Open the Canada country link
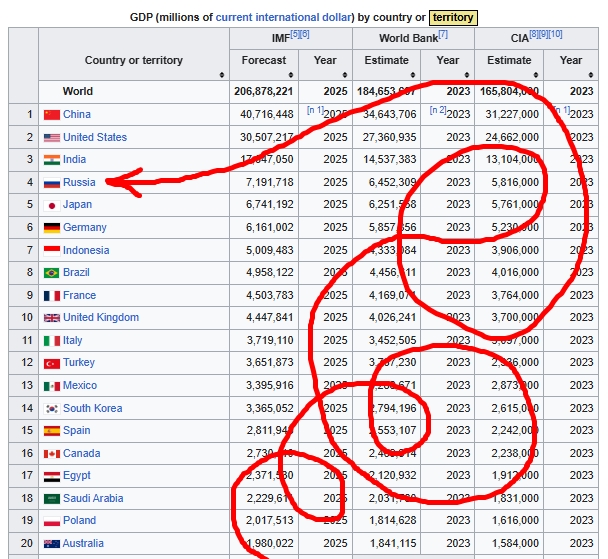608x559 pixels. coord(81,453)
